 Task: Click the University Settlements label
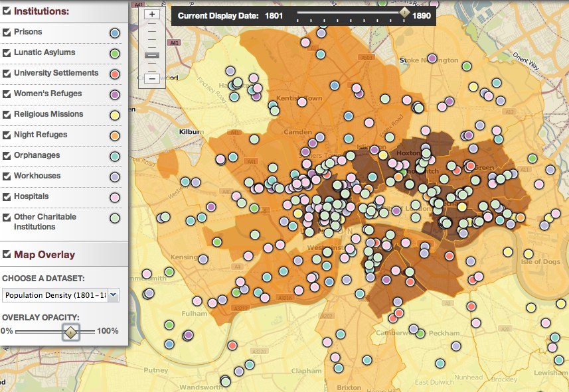(x=56, y=73)
